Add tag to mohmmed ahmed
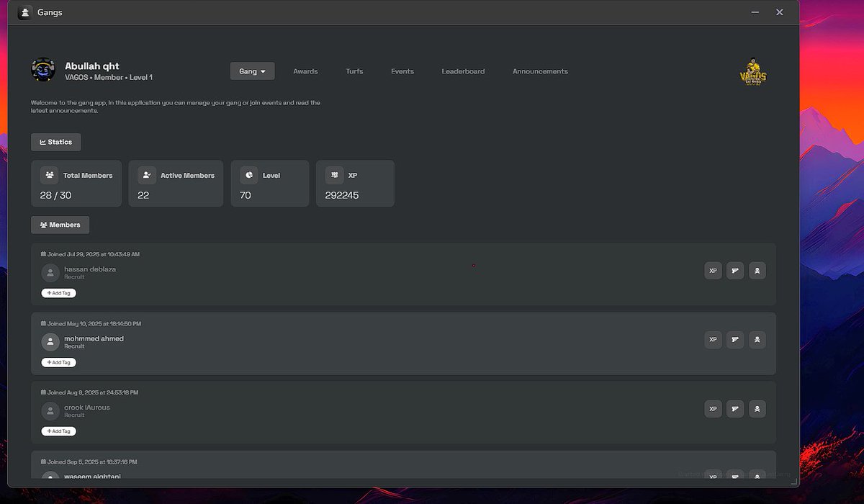The height and width of the screenshot is (504, 864). point(58,362)
